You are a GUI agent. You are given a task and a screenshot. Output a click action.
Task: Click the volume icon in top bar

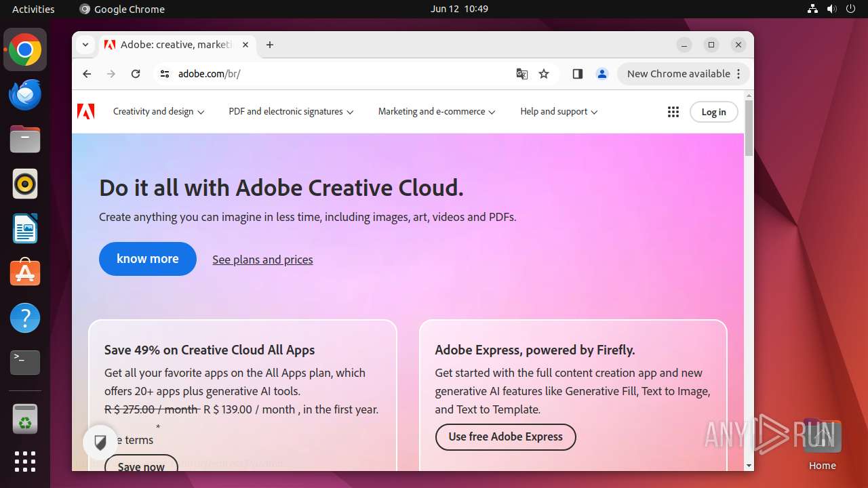point(831,9)
